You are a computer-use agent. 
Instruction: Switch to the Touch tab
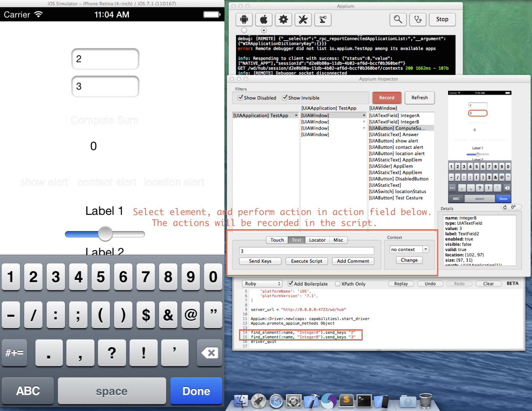[x=277, y=240]
